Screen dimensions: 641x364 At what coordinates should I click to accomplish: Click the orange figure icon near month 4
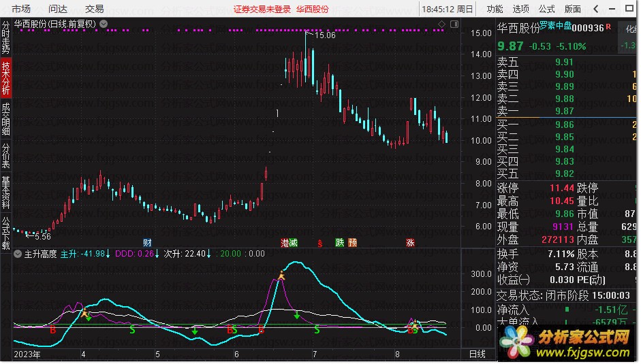(x=84, y=314)
